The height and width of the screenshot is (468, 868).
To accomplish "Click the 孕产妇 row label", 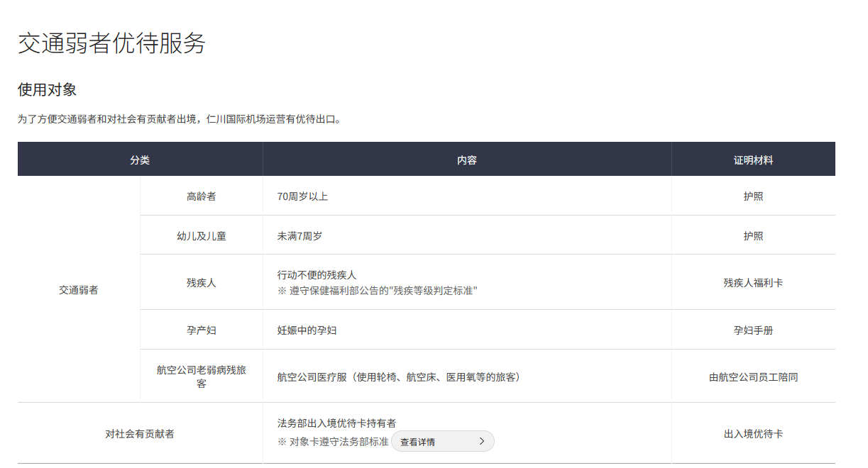I will [x=202, y=330].
